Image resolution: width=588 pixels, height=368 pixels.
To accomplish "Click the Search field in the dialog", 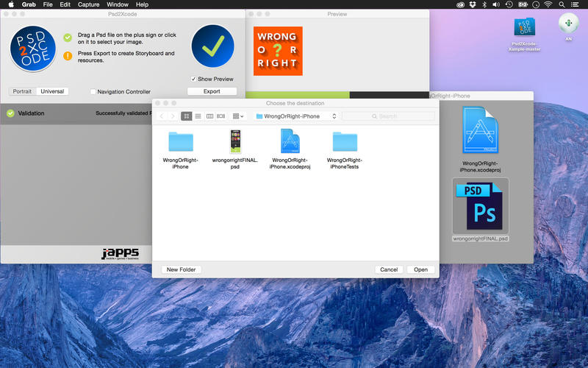I will [388, 116].
